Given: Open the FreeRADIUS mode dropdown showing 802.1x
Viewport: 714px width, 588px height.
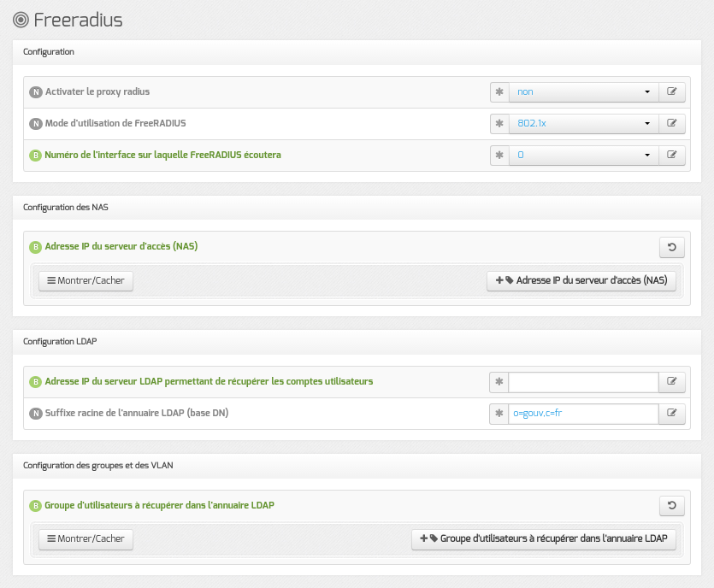Looking at the screenshot, I should coord(584,123).
